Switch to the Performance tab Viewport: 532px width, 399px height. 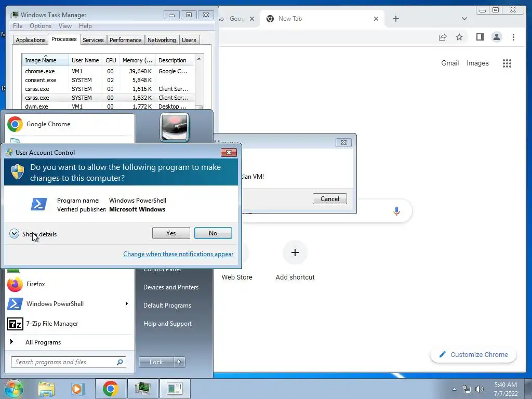coord(125,40)
